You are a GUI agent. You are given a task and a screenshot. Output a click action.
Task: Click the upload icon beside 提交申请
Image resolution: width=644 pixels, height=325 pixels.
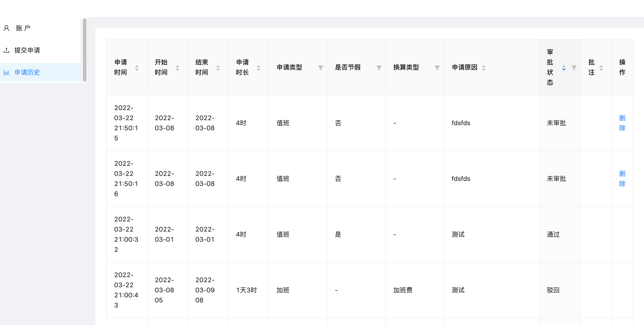(x=6, y=50)
